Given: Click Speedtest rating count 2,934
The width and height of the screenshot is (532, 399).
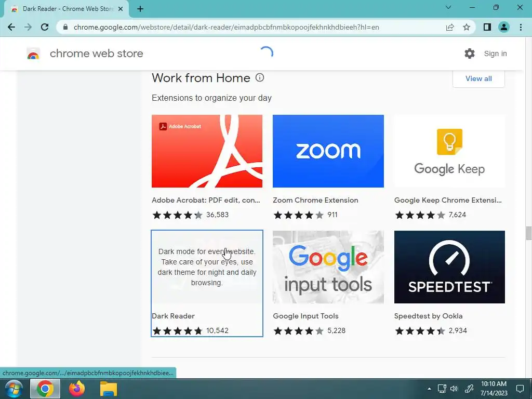Looking at the screenshot, I should coord(458,330).
